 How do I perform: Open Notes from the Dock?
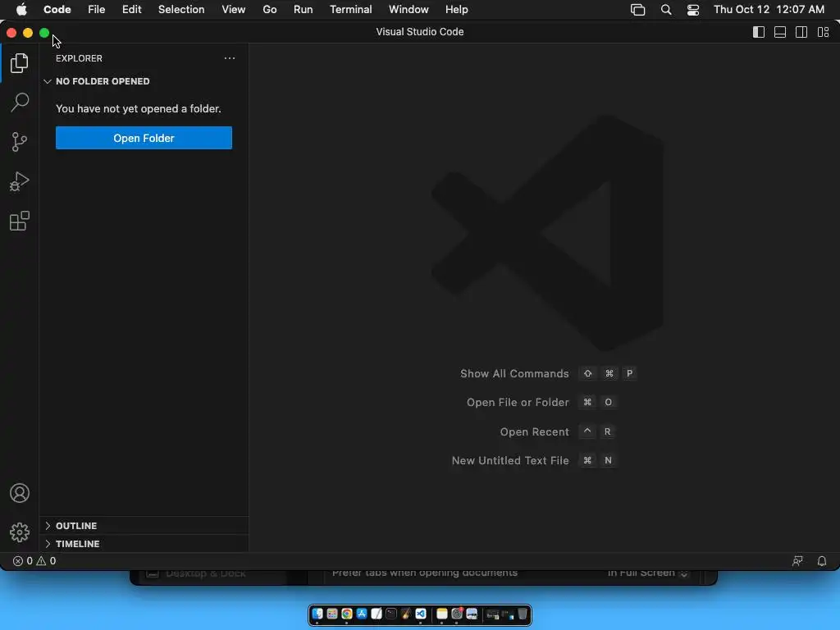[x=442, y=614]
